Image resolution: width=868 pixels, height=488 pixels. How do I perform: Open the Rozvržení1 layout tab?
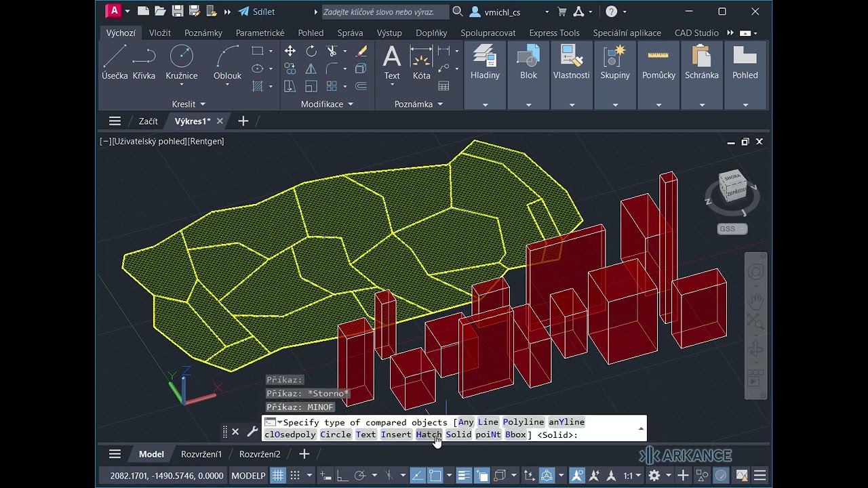tap(201, 454)
